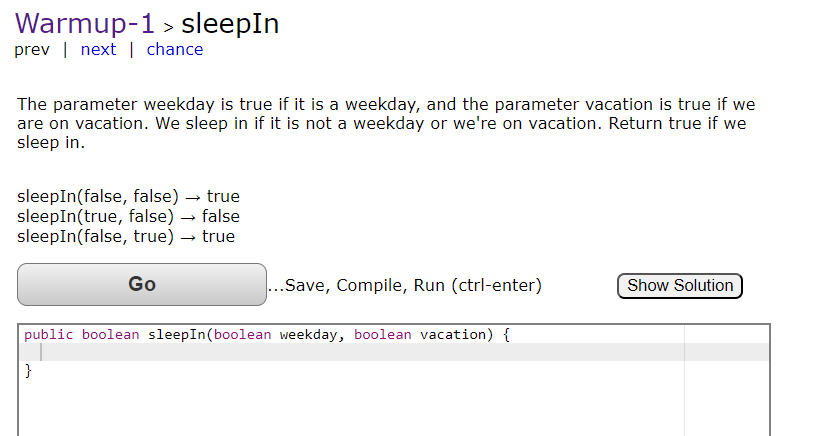Screen dimensions: 814x436
Task: Click the vacation parameter in the code
Action: click(x=452, y=334)
